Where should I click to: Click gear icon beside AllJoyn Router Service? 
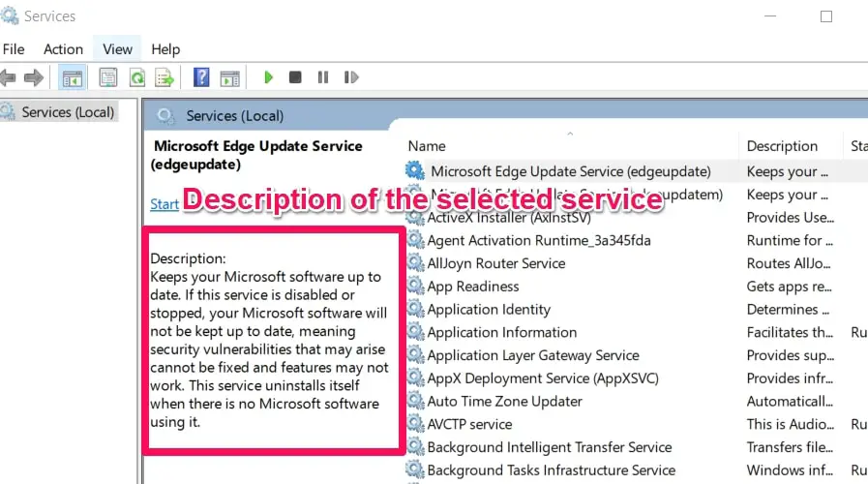416,262
